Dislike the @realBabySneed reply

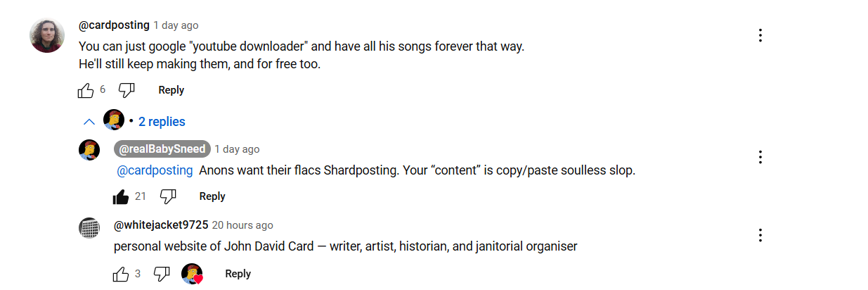(x=167, y=196)
